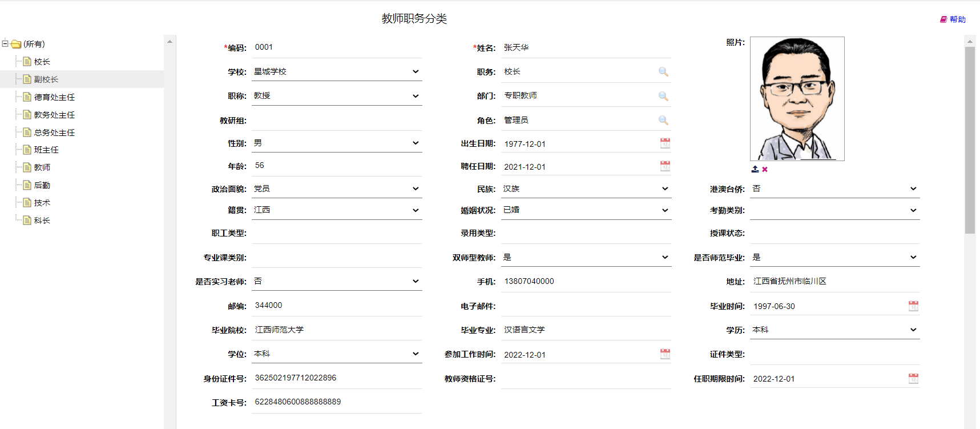This screenshot has width=980, height=429.
Task: Open the 是否师范毕业 dropdown
Action: (835, 257)
